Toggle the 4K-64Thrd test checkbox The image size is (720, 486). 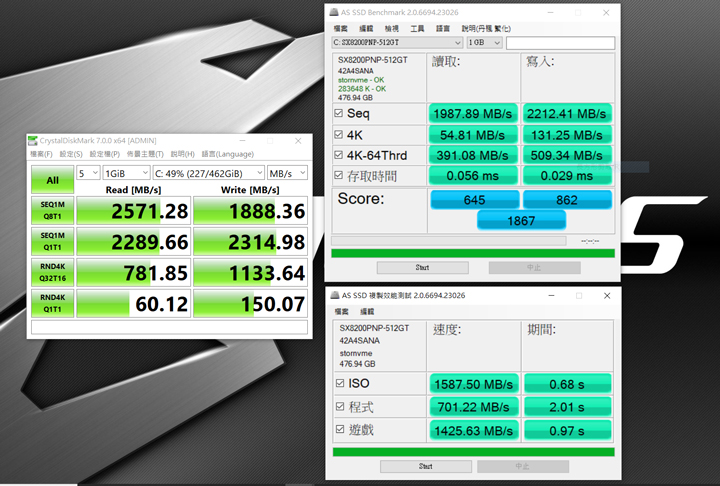tap(338, 155)
